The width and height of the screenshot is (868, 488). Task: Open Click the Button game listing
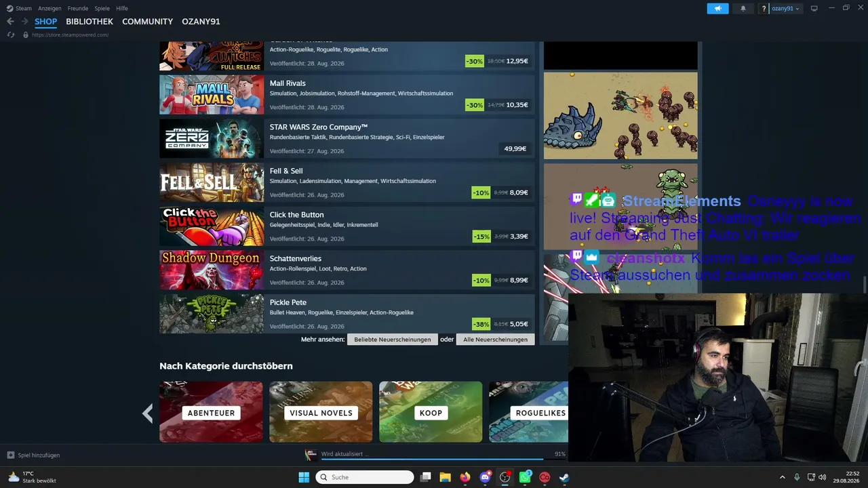347,226
